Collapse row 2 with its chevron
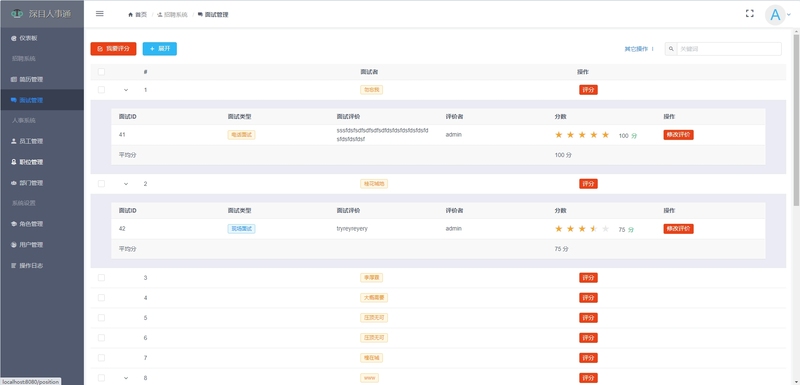This screenshot has height=385, width=800. click(126, 184)
